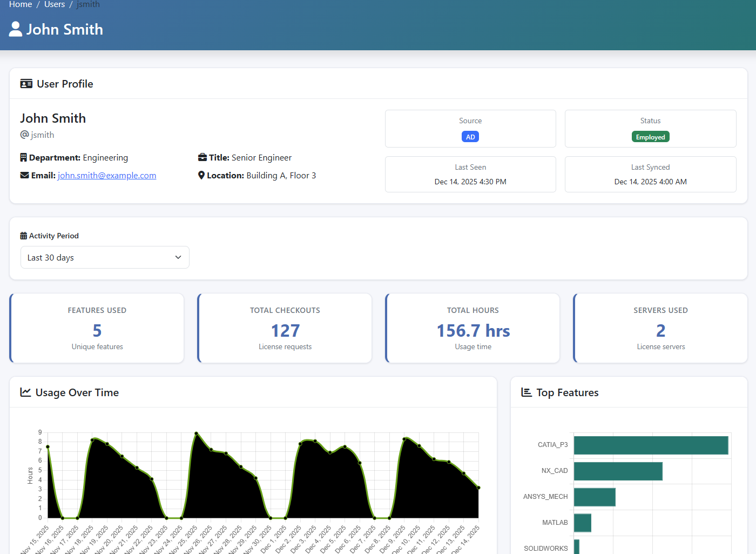Image resolution: width=756 pixels, height=554 pixels.
Task: Open the Users breadcrumb page
Action: pyautogui.click(x=55, y=4)
